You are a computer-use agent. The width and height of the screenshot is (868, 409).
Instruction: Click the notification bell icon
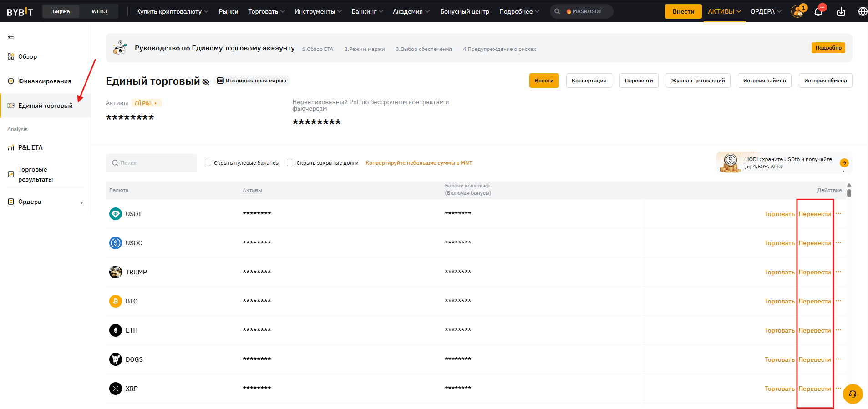click(818, 12)
